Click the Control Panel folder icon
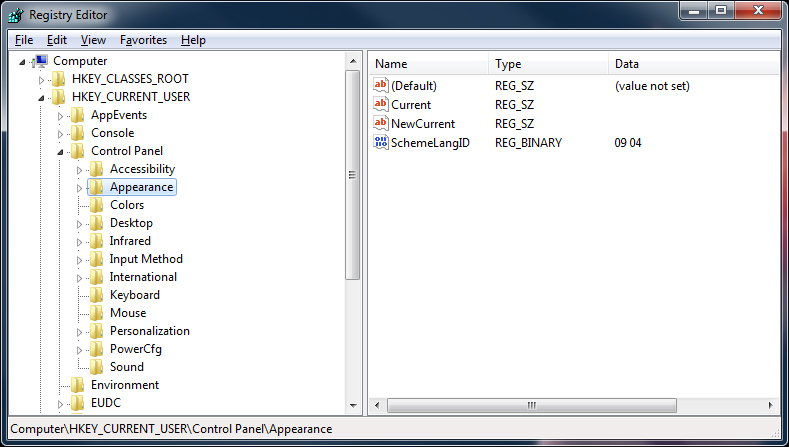Image resolution: width=789 pixels, height=447 pixels. click(77, 151)
